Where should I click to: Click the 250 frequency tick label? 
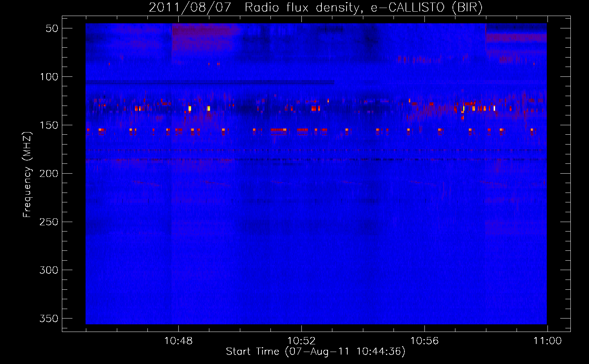tap(49, 222)
